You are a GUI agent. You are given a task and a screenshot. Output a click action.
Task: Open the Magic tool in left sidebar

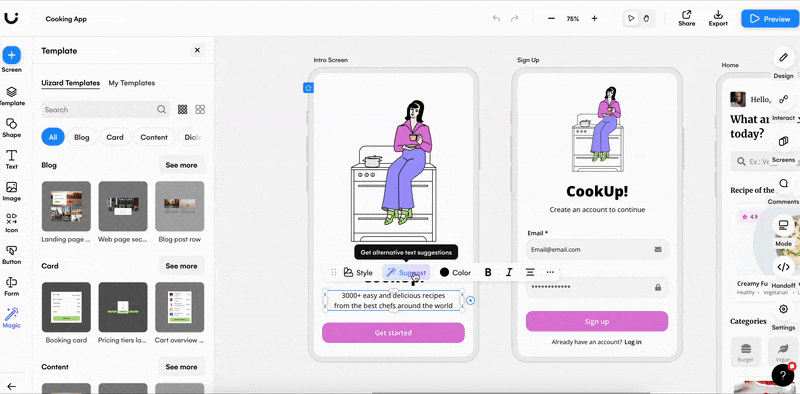(11, 317)
